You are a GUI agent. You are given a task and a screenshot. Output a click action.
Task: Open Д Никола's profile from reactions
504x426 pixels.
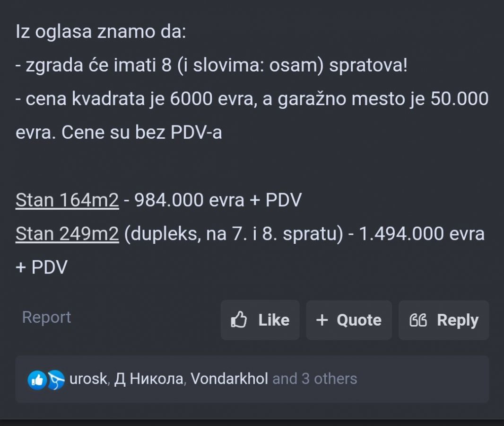click(x=148, y=379)
